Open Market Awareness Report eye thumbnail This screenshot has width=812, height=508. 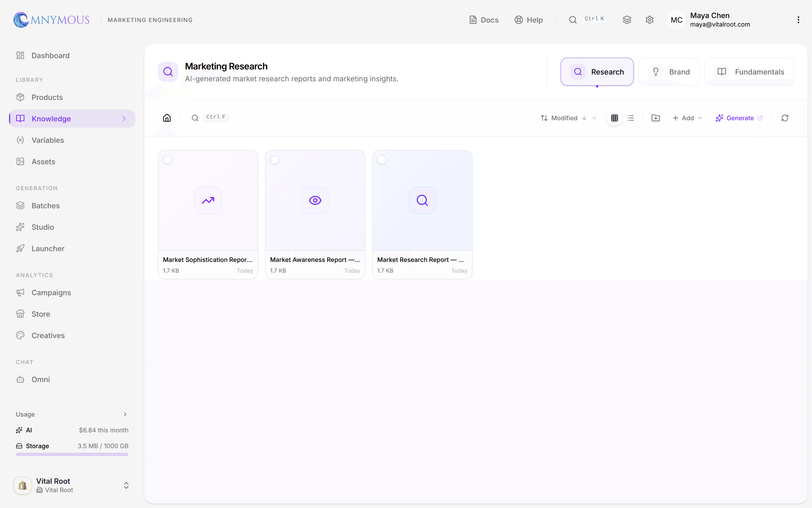point(315,200)
